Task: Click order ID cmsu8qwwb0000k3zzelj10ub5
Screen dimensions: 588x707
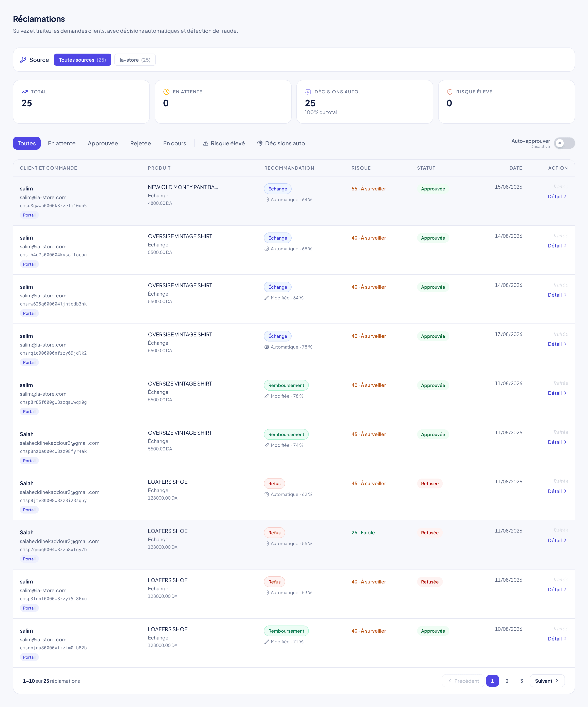Action: (53, 206)
